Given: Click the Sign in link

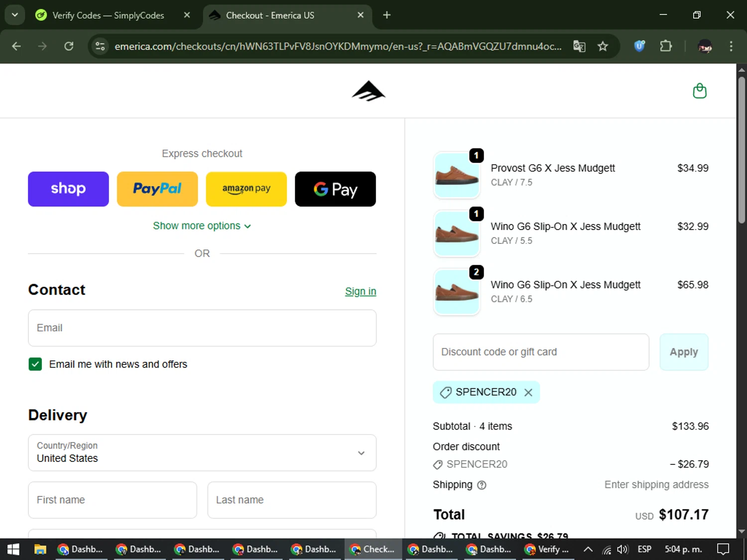Looking at the screenshot, I should (361, 291).
